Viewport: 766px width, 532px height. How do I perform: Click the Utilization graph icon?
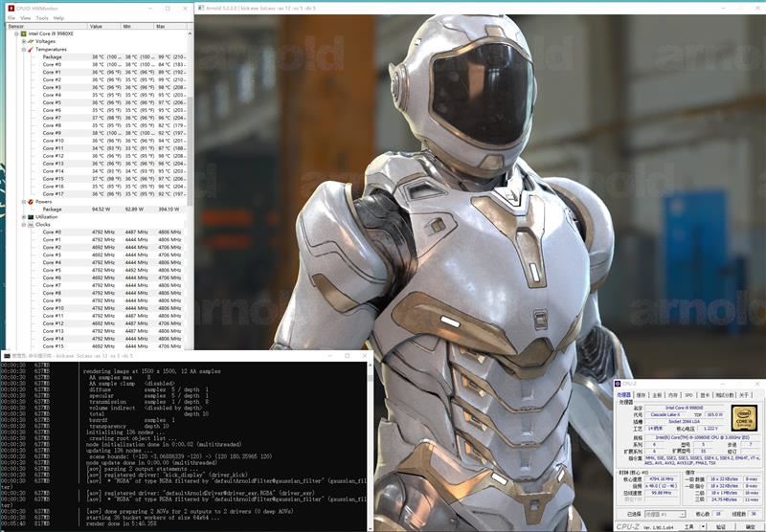pos(31,216)
